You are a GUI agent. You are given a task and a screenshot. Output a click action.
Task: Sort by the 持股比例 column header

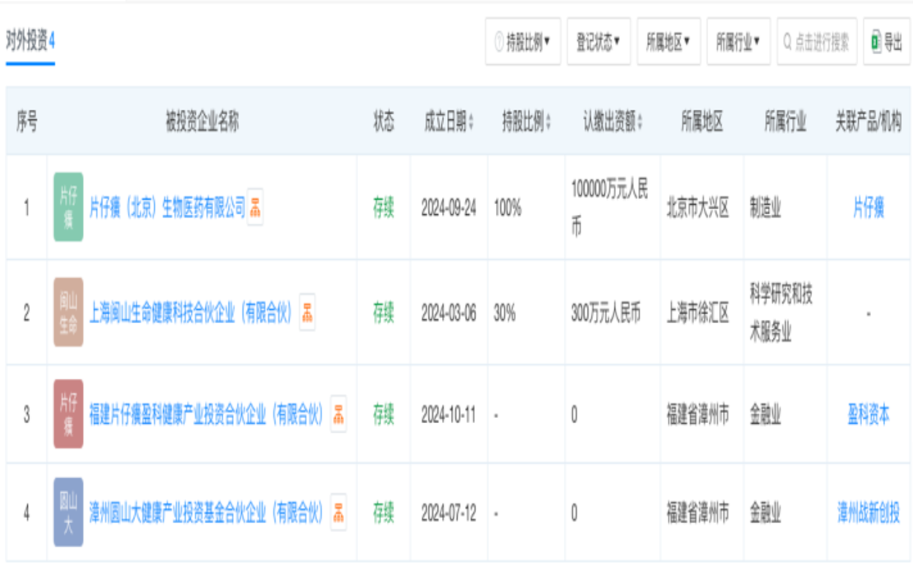pyautogui.click(x=526, y=121)
